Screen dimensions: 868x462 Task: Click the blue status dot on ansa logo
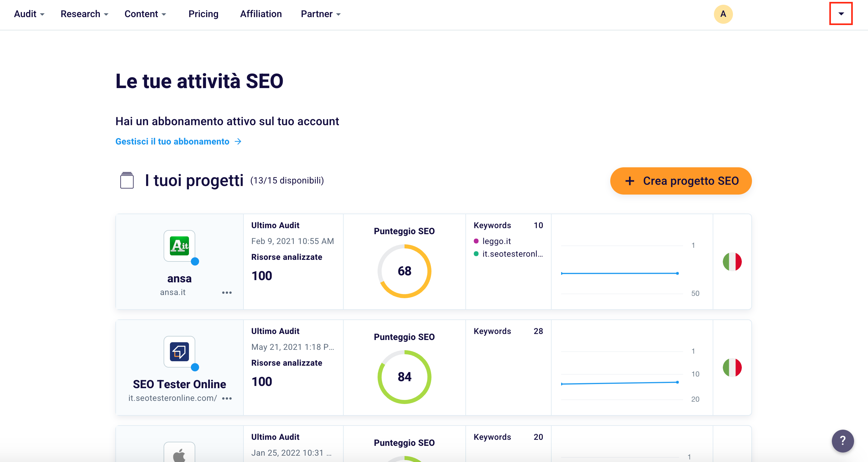click(x=195, y=261)
